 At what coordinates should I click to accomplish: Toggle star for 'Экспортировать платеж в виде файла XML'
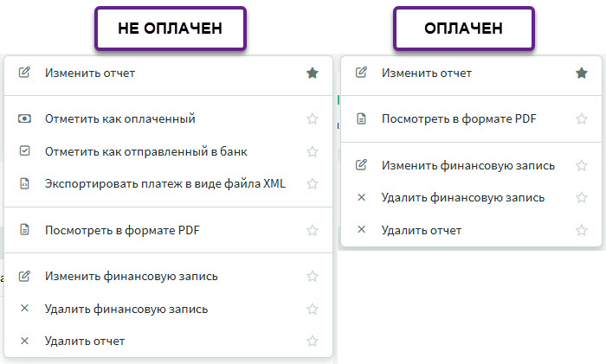[313, 183]
